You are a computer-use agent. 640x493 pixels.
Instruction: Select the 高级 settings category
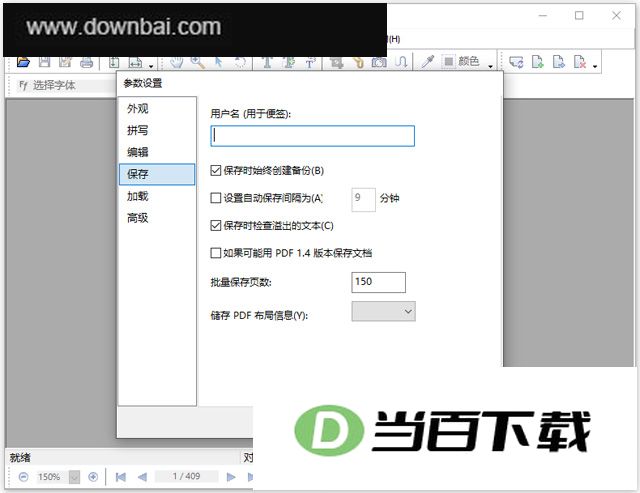[x=157, y=218]
